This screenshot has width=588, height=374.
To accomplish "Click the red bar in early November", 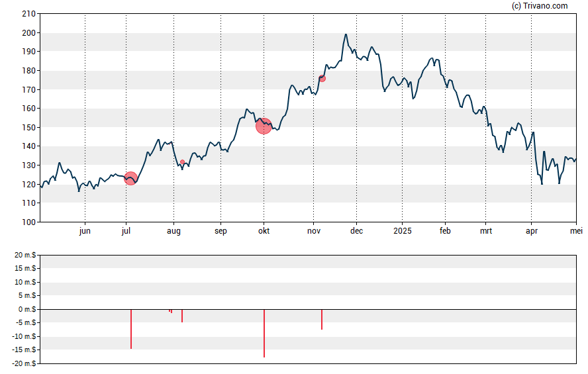I will tap(322, 319).
